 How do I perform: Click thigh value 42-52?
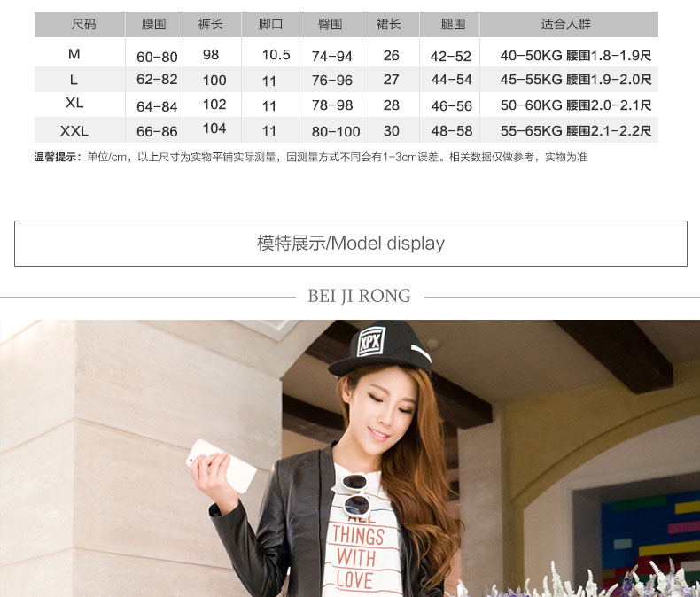click(451, 57)
